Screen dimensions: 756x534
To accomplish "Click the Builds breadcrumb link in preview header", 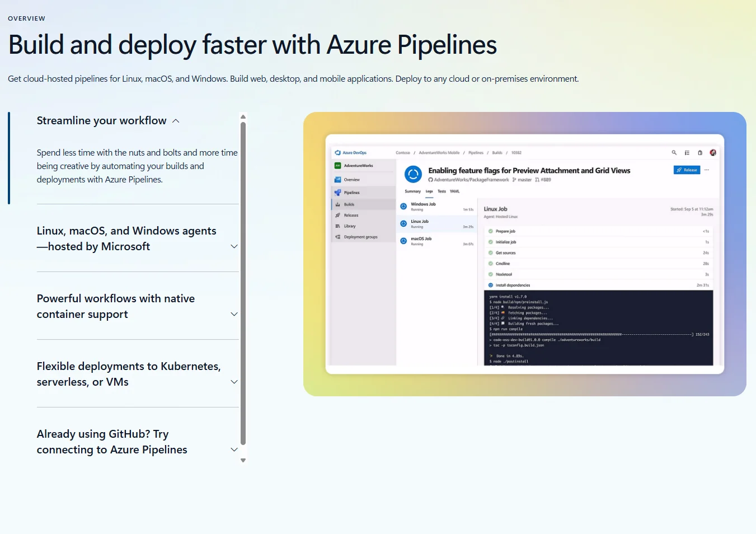I will pos(497,153).
